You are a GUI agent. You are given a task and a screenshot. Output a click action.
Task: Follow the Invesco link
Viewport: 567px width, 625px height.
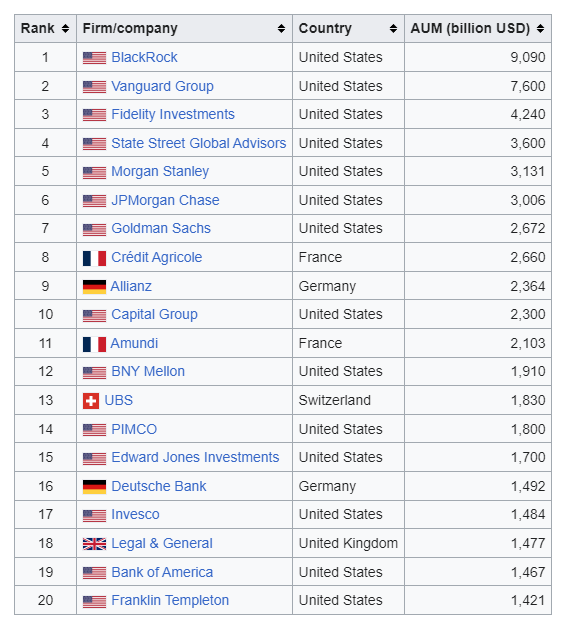(x=135, y=515)
